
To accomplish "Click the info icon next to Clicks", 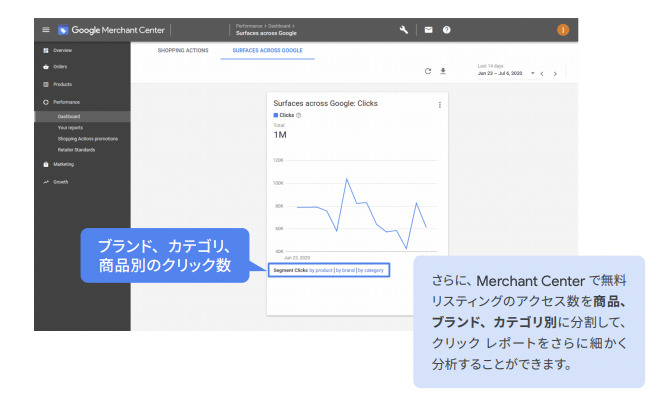I will (299, 115).
